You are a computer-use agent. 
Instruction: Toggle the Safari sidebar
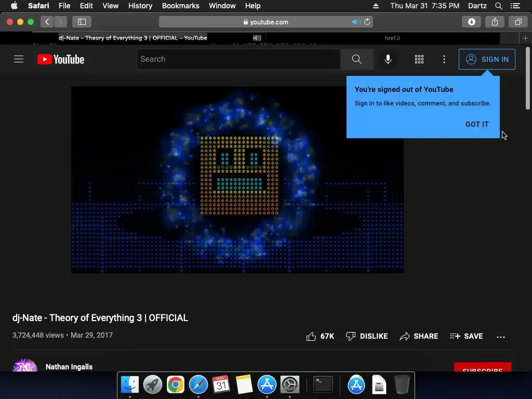[82, 22]
